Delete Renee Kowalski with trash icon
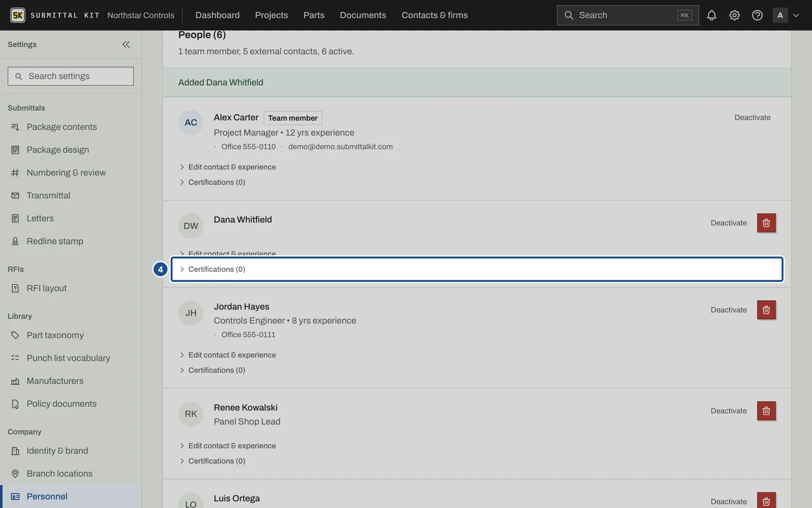The image size is (812, 508). click(x=766, y=411)
